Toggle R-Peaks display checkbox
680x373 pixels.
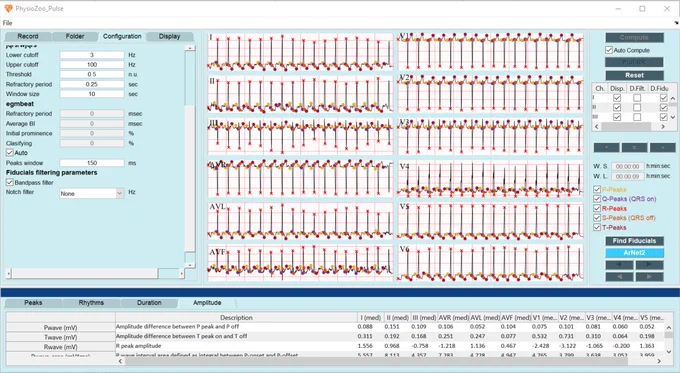point(597,208)
